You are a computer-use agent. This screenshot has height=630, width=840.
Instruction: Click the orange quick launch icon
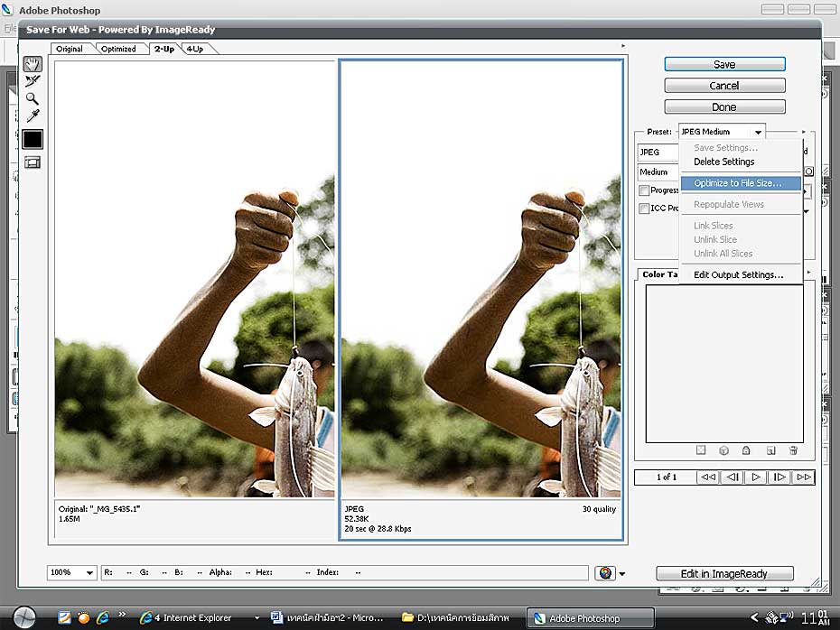(x=84, y=617)
